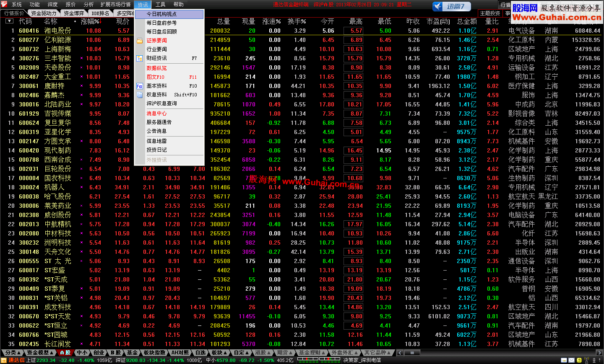Click the red Tongdaxin app logo icon
The width and height of the screenshot is (604, 364).
tap(4, 4)
